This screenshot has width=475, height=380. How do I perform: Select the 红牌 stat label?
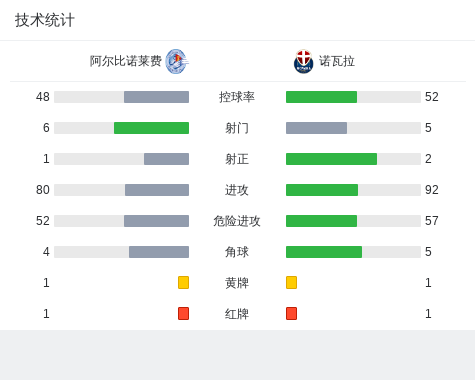237,314
